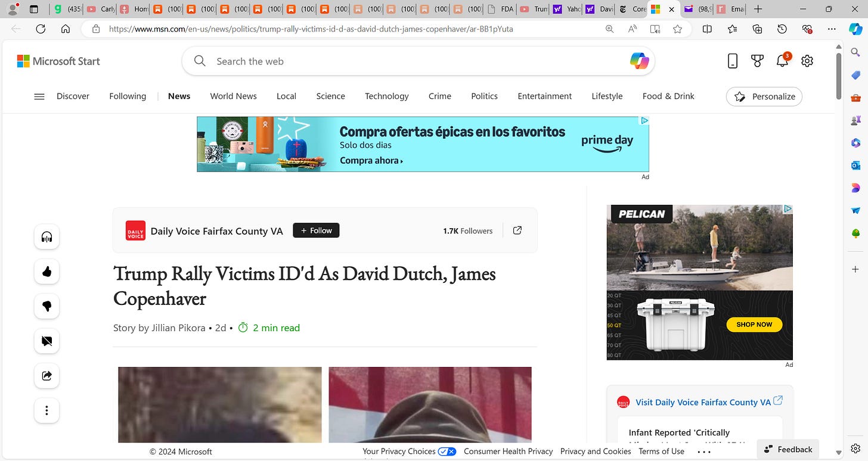Open Edge sidebar settings gear at bottom

[x=855, y=447]
